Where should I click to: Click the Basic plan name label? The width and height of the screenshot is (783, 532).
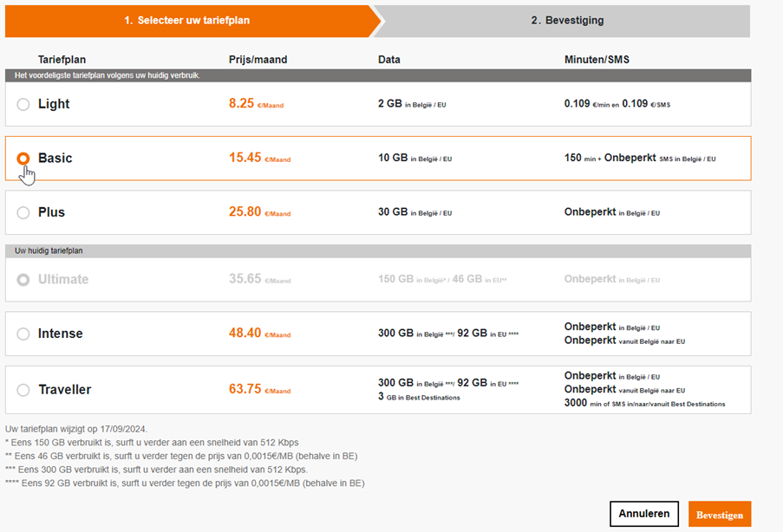pos(55,158)
